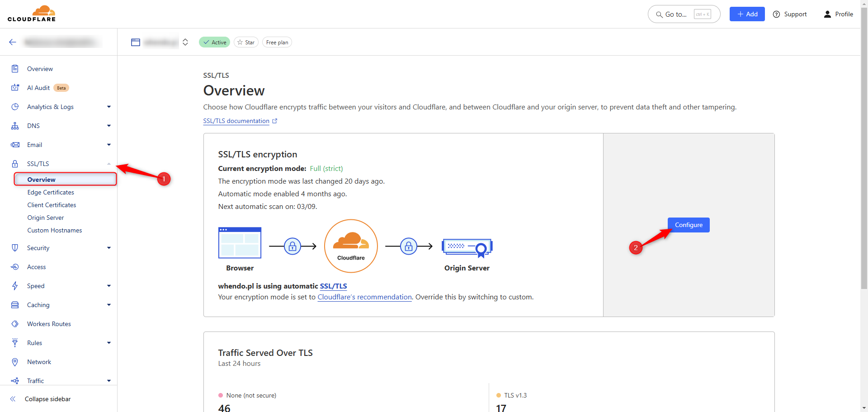The height and width of the screenshot is (412, 868).
Task: Click the Collapse sidebar double-chevron icon
Action: pyautogui.click(x=13, y=399)
